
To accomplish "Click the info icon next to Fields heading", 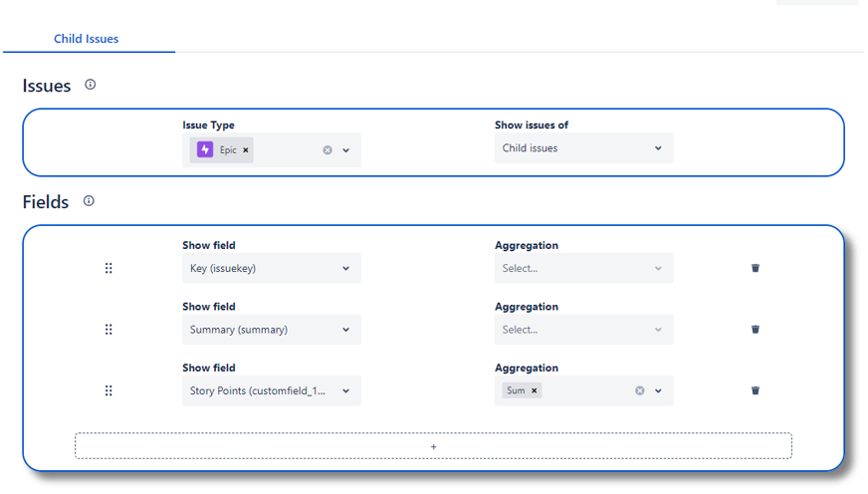I will 89,201.
